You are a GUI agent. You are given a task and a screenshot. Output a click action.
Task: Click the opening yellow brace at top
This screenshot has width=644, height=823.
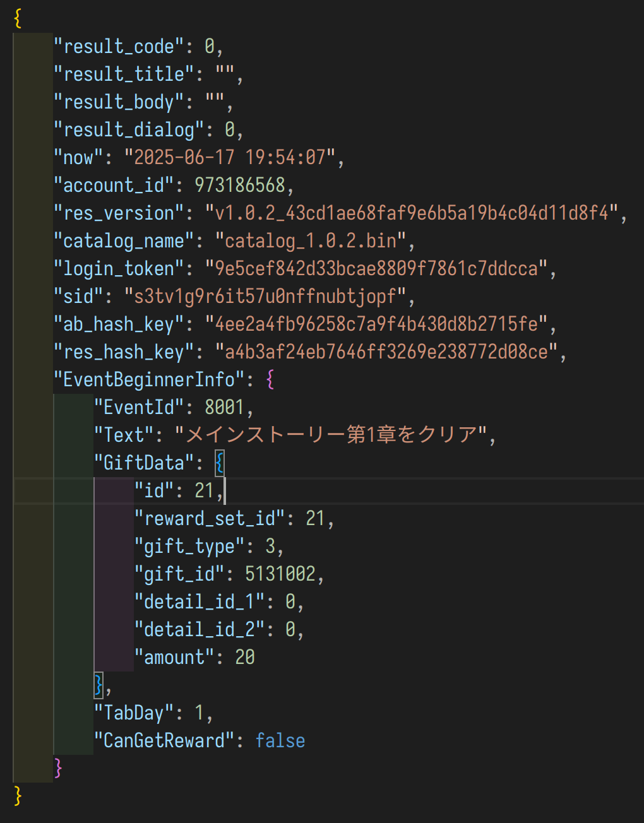[18, 18]
